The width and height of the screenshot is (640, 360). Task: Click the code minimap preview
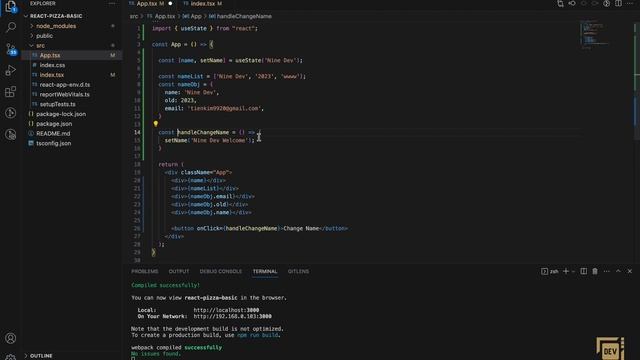point(594,35)
